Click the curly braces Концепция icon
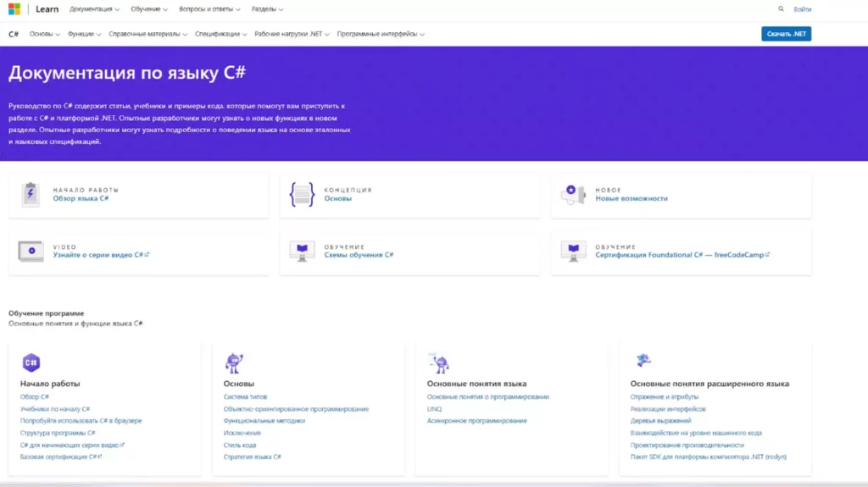This screenshot has height=487, width=868. (x=302, y=195)
